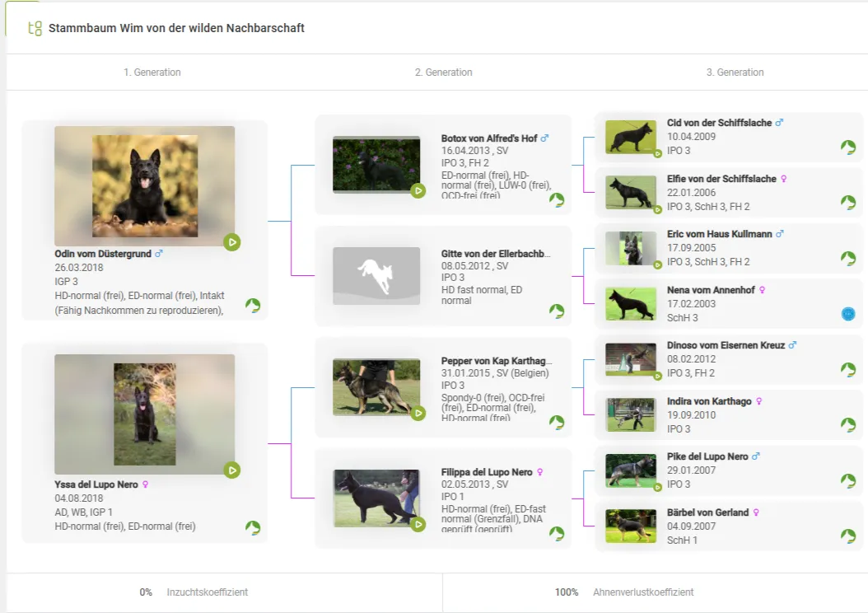This screenshot has width=868, height=613.
Task: Click play icon on Botox von Alfred's Hof thumbnail
Action: [x=418, y=191]
